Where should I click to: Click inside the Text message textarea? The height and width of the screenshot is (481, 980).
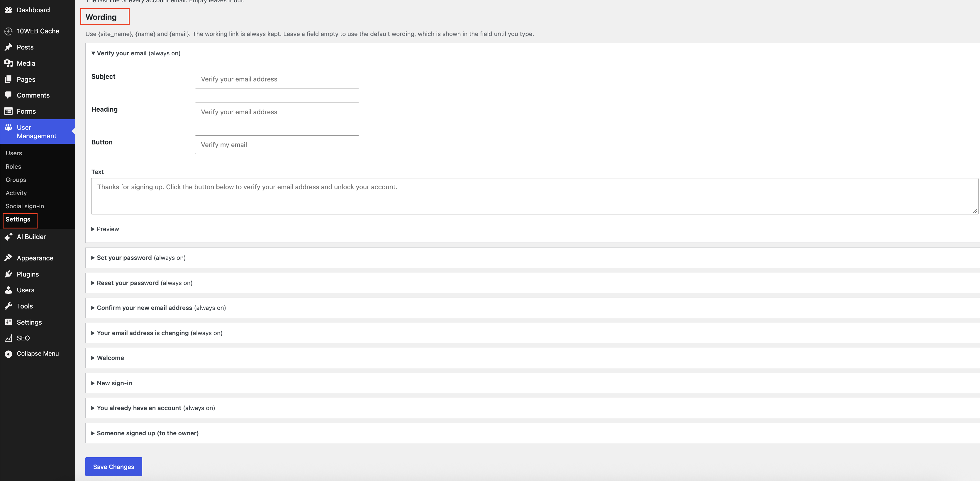(x=535, y=197)
